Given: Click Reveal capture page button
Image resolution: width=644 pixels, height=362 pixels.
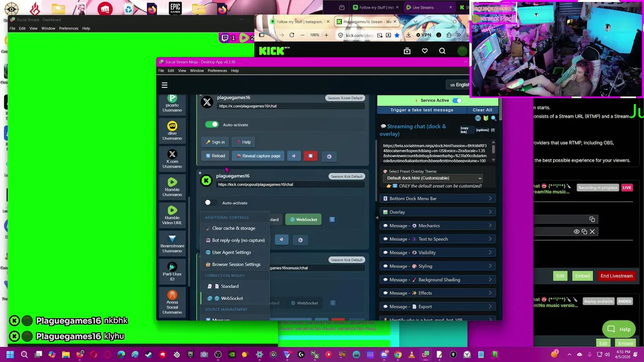Looking at the screenshot, I should click(258, 156).
